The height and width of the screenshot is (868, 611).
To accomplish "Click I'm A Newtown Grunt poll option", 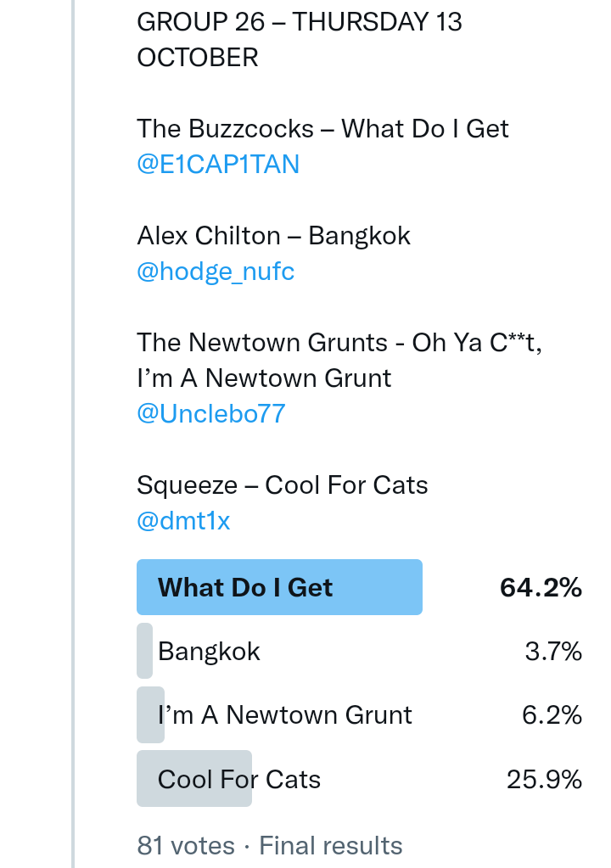I will pos(285,715).
